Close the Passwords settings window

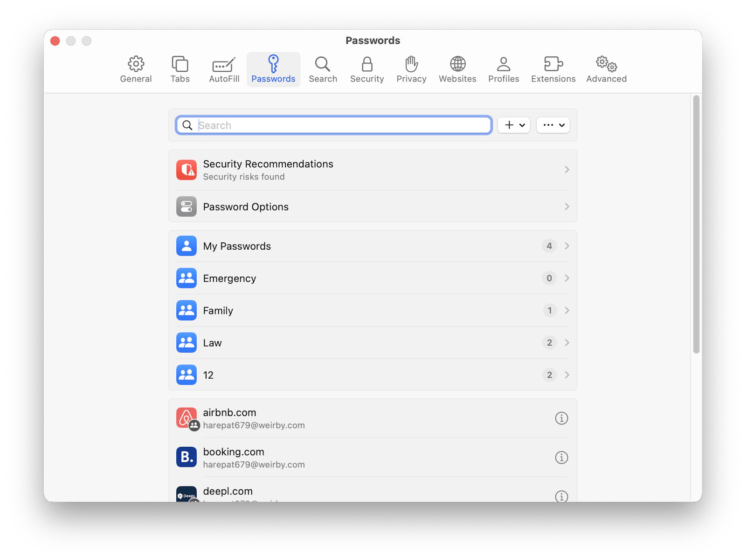click(55, 41)
